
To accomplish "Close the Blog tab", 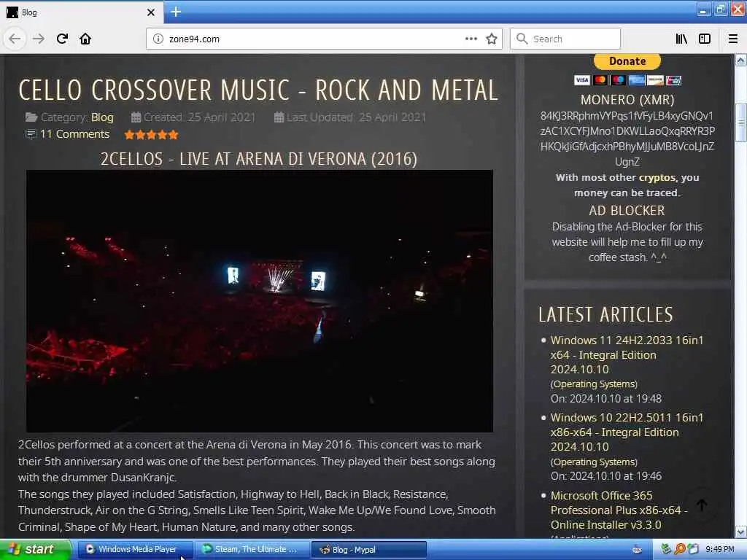I will (151, 12).
